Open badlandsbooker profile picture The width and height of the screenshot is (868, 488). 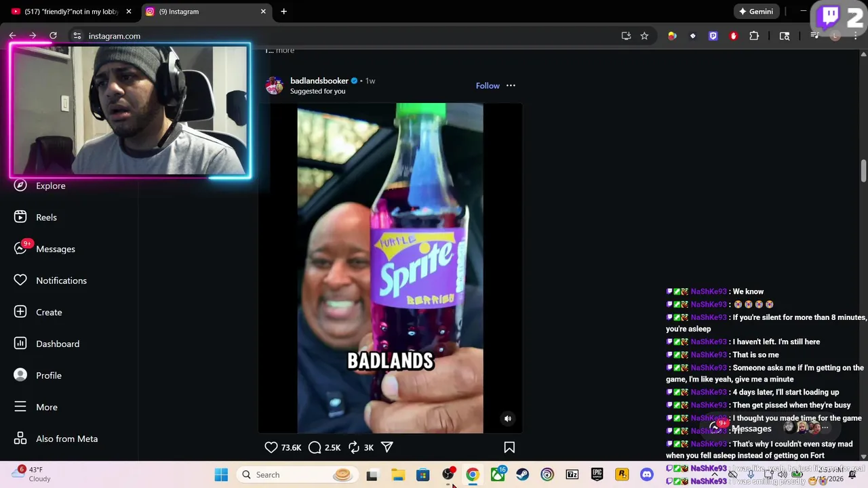coord(275,85)
